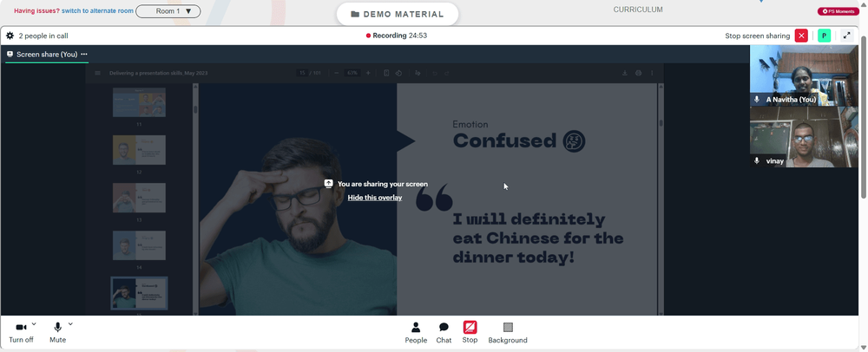Select slide thumbnail 12
The height and width of the screenshot is (352, 868).
[x=139, y=150]
